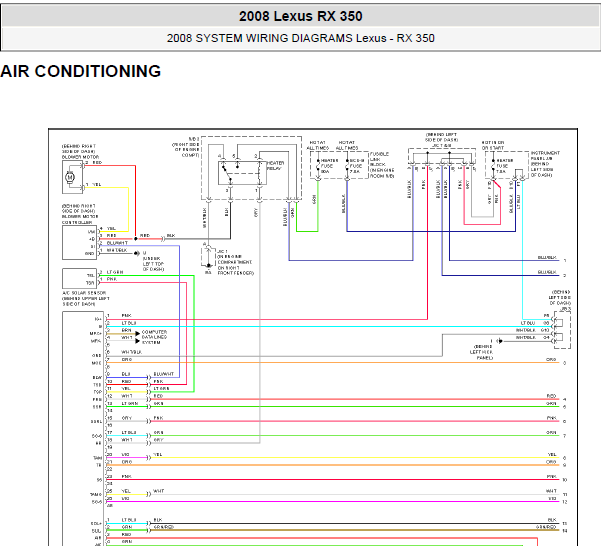The width and height of the screenshot is (601, 546).
Task: Click the "2008 SYSTEM WIRING DIAGRAMS Lexus - RX 350" subtitle
Action: pyautogui.click(x=300, y=38)
